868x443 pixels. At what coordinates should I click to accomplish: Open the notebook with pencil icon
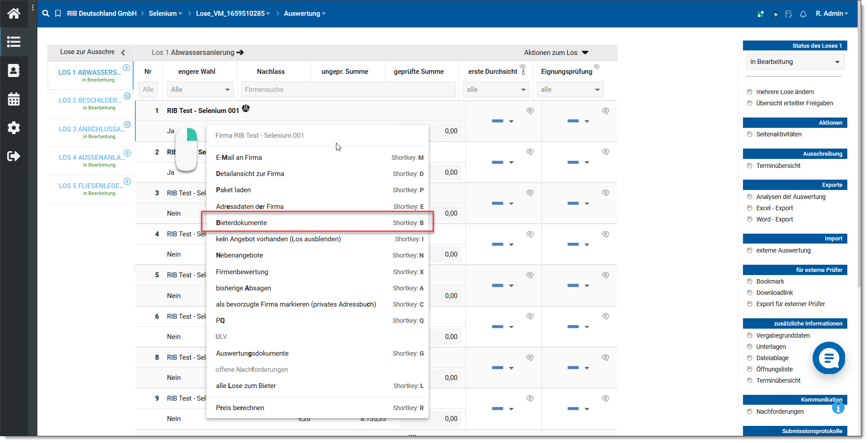pyautogui.click(x=789, y=14)
